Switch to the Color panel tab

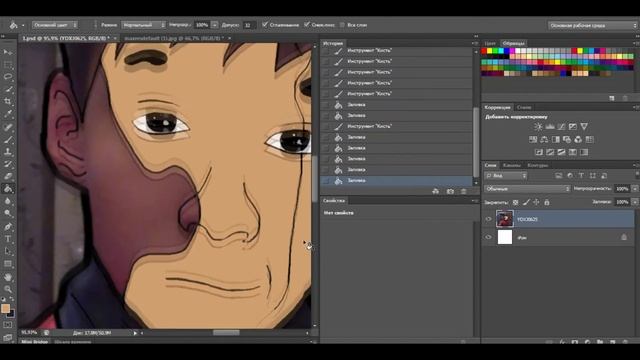[x=490, y=43]
